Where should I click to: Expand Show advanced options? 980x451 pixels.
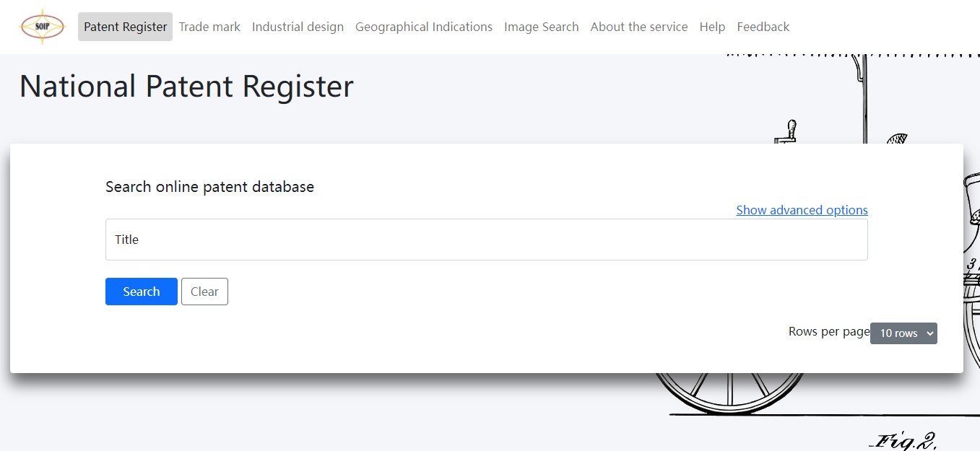tap(802, 210)
